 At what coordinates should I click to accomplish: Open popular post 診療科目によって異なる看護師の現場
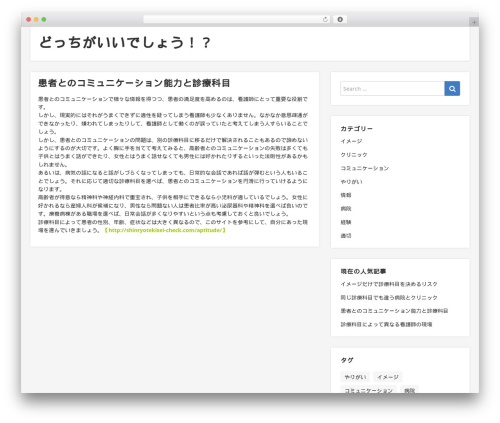386,324
